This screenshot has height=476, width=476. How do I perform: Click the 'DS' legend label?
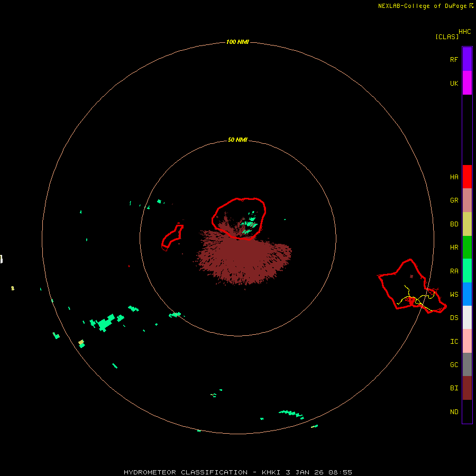(454, 318)
